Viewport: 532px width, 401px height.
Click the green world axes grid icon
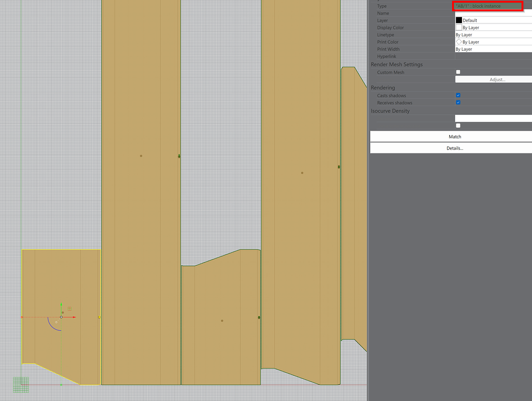coord(21,385)
